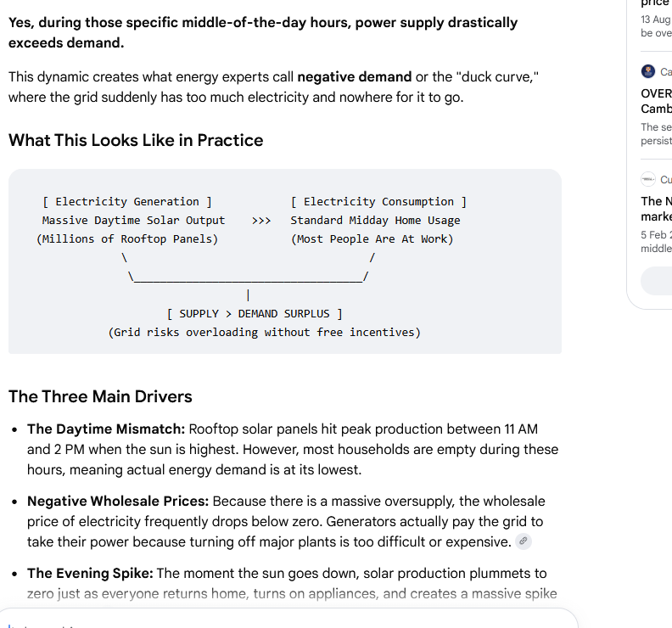This screenshot has width=672, height=628.
Task: Click the follow-up question input box at the bottom
Action: [289, 619]
